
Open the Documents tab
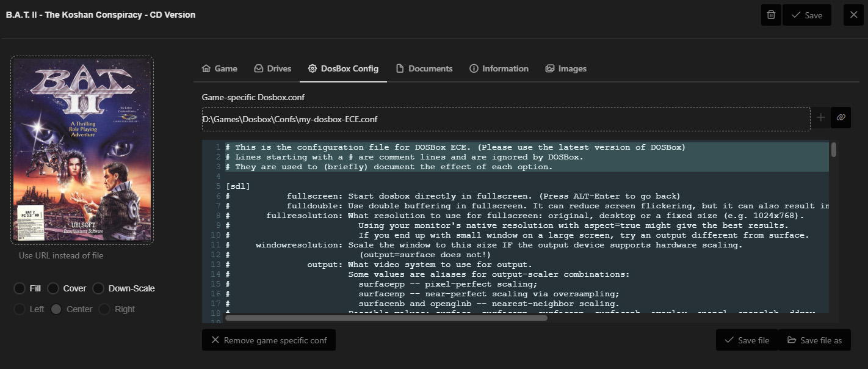click(x=424, y=68)
